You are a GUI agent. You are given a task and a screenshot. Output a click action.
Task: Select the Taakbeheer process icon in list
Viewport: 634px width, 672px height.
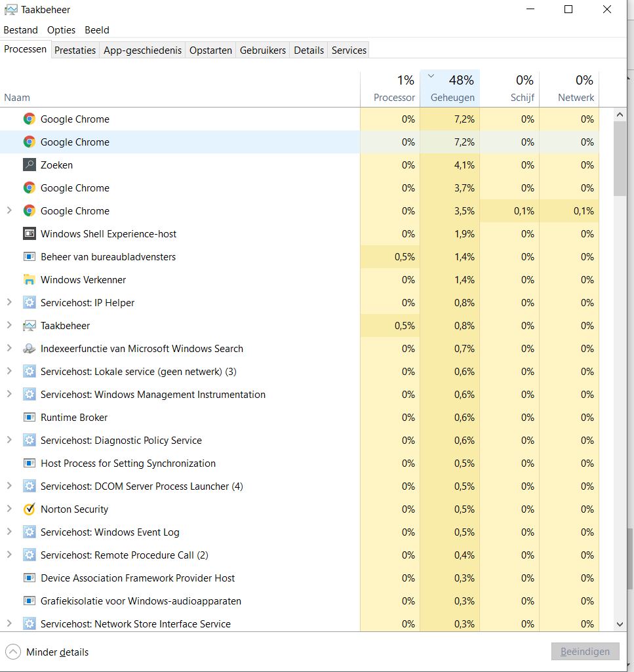pyautogui.click(x=29, y=325)
